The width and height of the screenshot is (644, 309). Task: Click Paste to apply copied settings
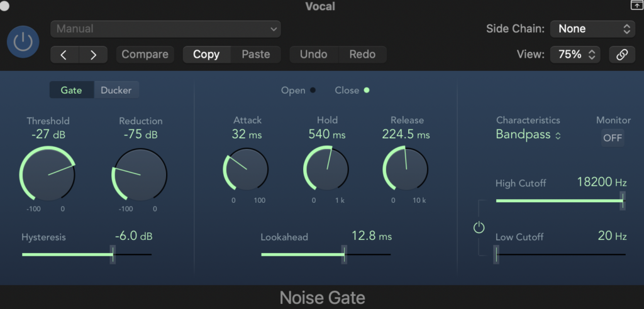(256, 55)
